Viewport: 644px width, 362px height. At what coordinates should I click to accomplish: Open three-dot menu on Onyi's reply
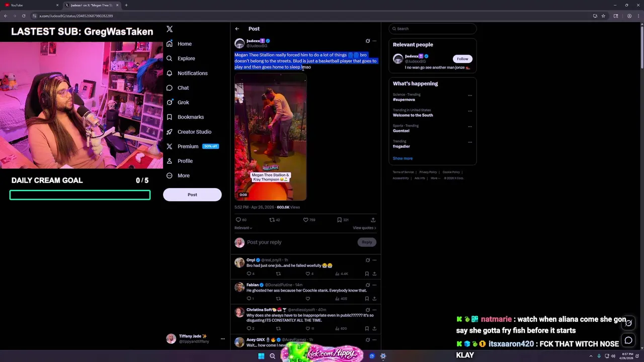374,260
